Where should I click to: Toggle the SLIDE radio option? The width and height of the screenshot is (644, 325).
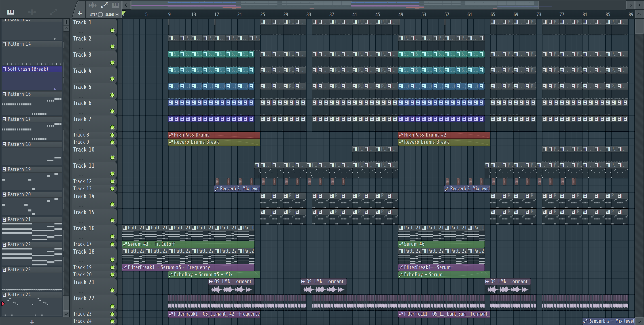coord(117,15)
